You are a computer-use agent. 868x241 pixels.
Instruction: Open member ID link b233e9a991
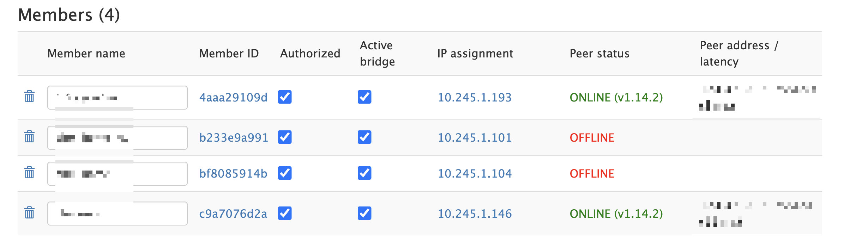click(234, 138)
